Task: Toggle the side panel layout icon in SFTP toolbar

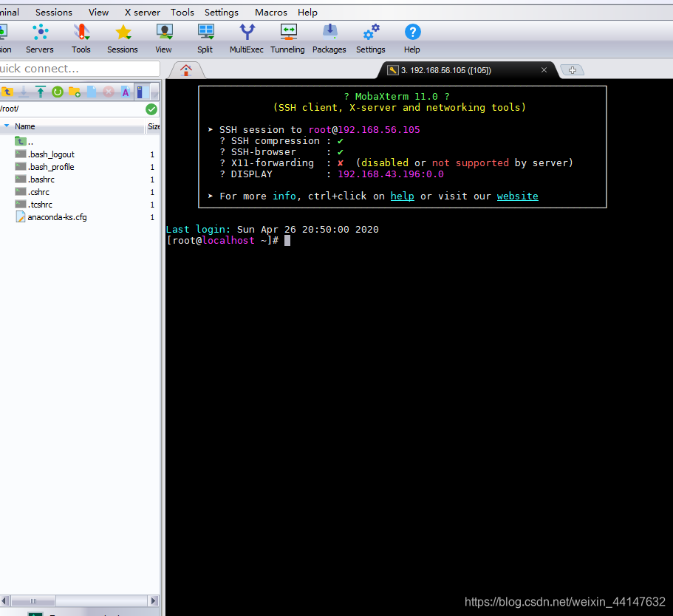Action: (x=143, y=92)
